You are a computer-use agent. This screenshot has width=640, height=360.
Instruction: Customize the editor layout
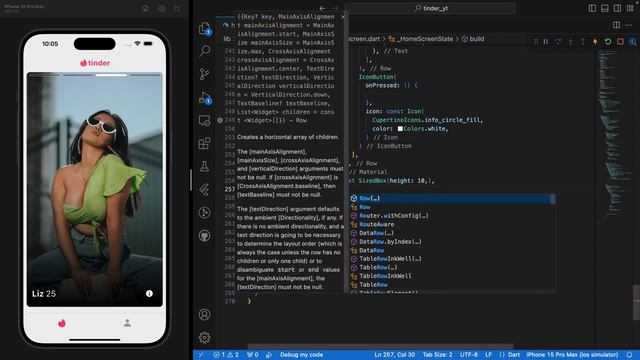coord(630,8)
